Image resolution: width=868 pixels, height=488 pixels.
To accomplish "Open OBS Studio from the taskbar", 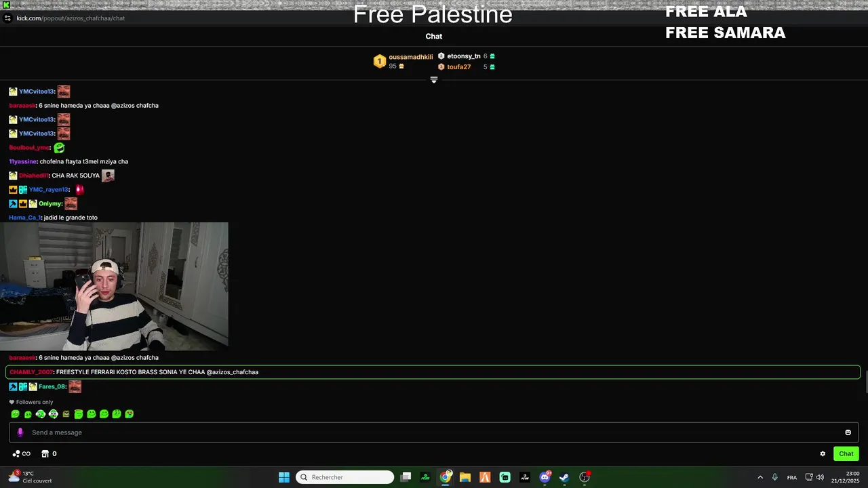I will click(585, 477).
